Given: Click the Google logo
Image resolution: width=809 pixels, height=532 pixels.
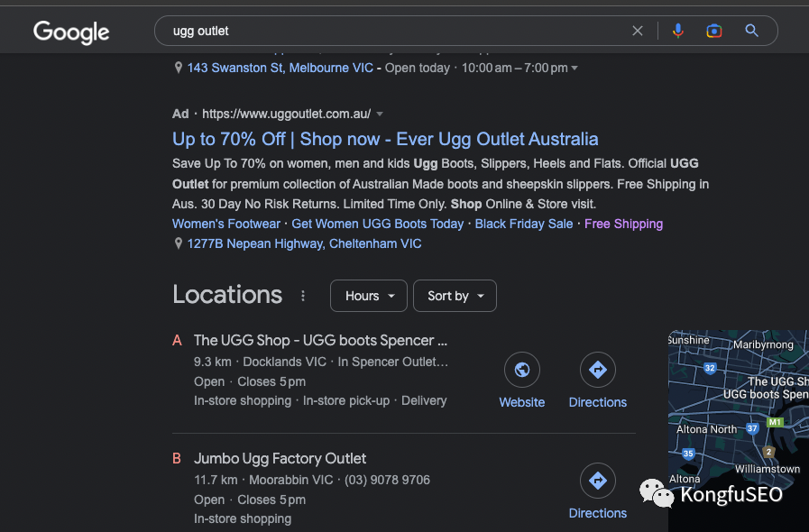Looking at the screenshot, I should point(71,32).
